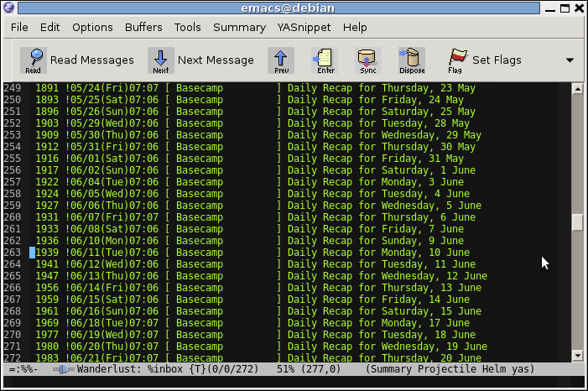Select message 1977 Daily Recap for Tuesday, 18 June

pyautogui.click(x=255, y=335)
